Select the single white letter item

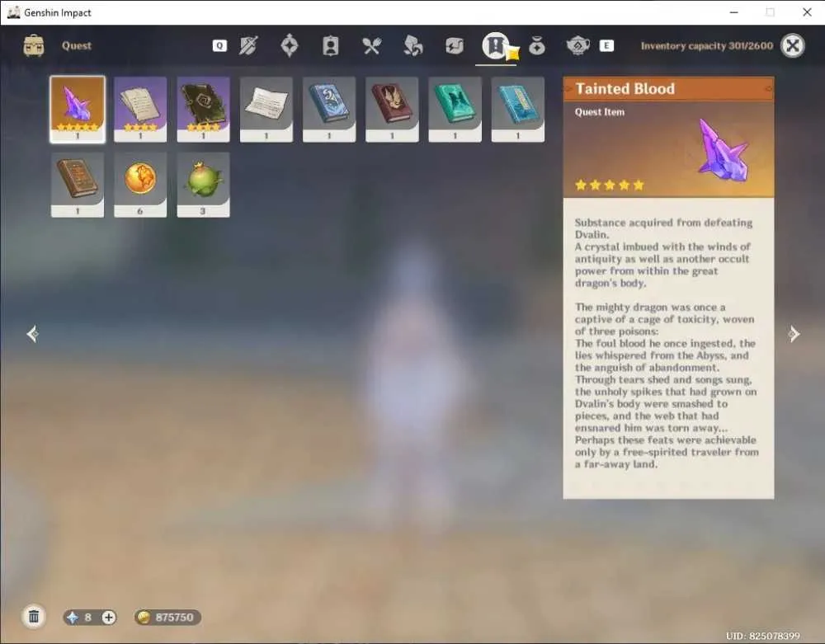click(266, 110)
